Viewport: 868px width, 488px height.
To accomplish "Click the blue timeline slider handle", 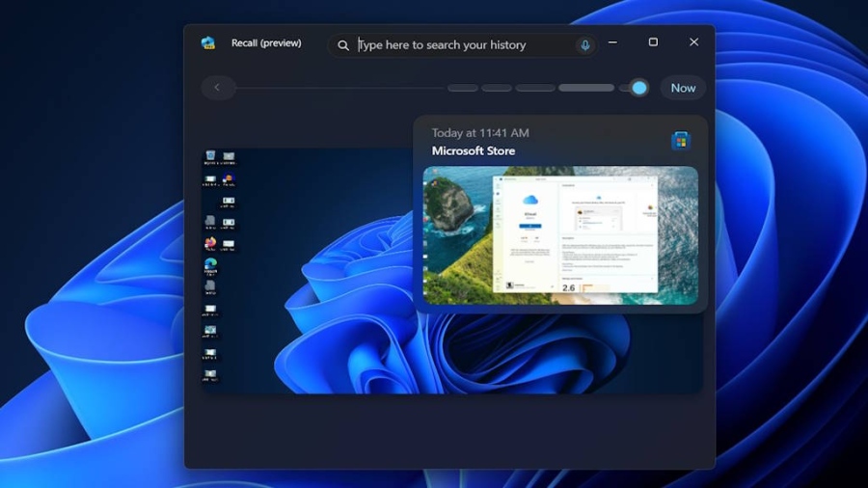I will tap(638, 88).
